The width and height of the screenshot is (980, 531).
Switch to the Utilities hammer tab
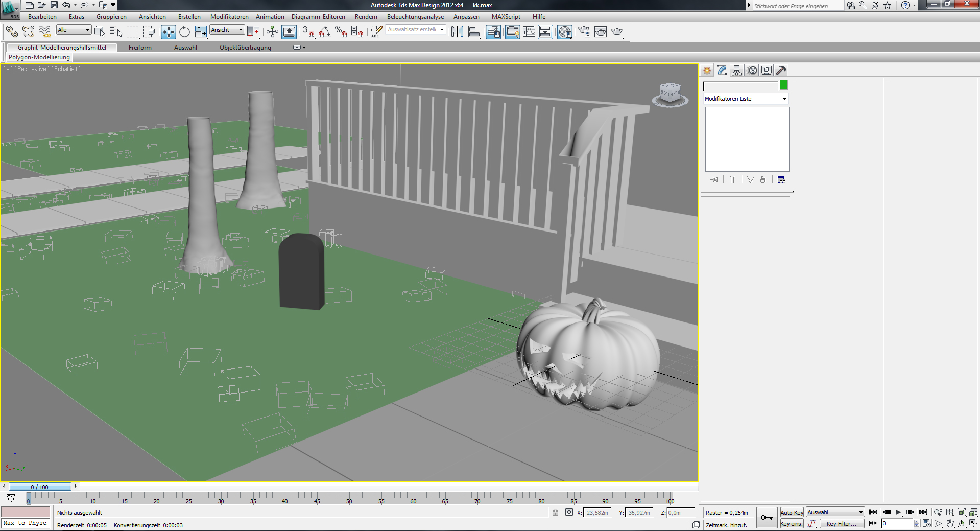coord(781,71)
